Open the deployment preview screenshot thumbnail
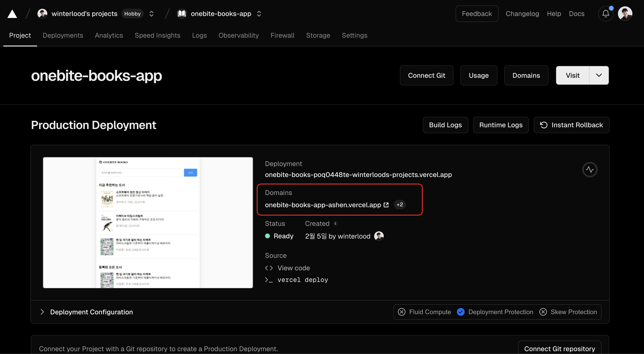This screenshot has width=644, height=354. coord(148,223)
